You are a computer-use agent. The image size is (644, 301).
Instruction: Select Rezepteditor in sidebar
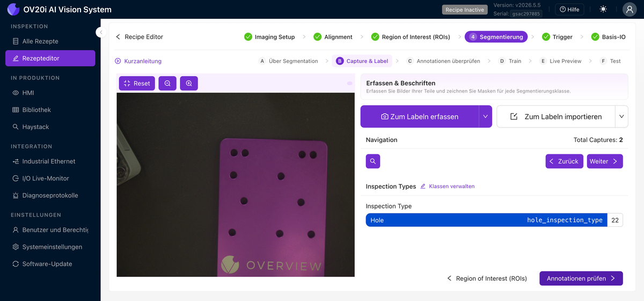[50, 58]
